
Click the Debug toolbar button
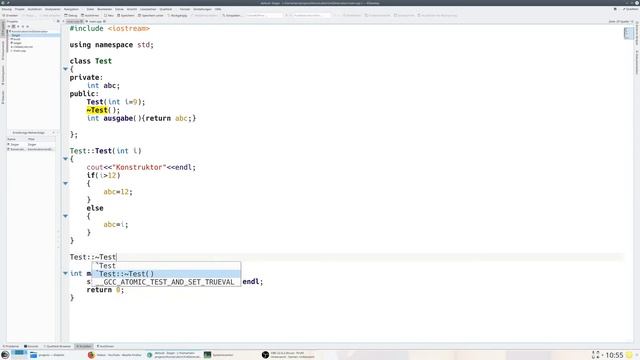click(x=71, y=16)
